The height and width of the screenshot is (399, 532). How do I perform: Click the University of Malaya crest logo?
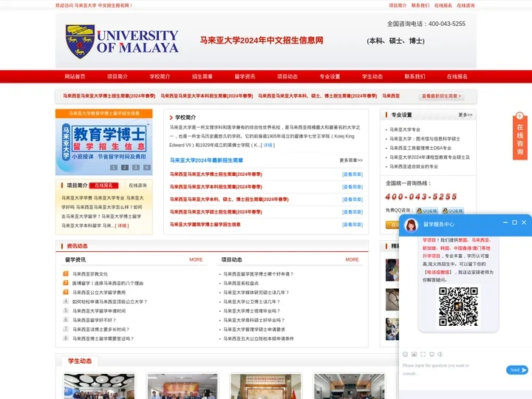pos(80,41)
